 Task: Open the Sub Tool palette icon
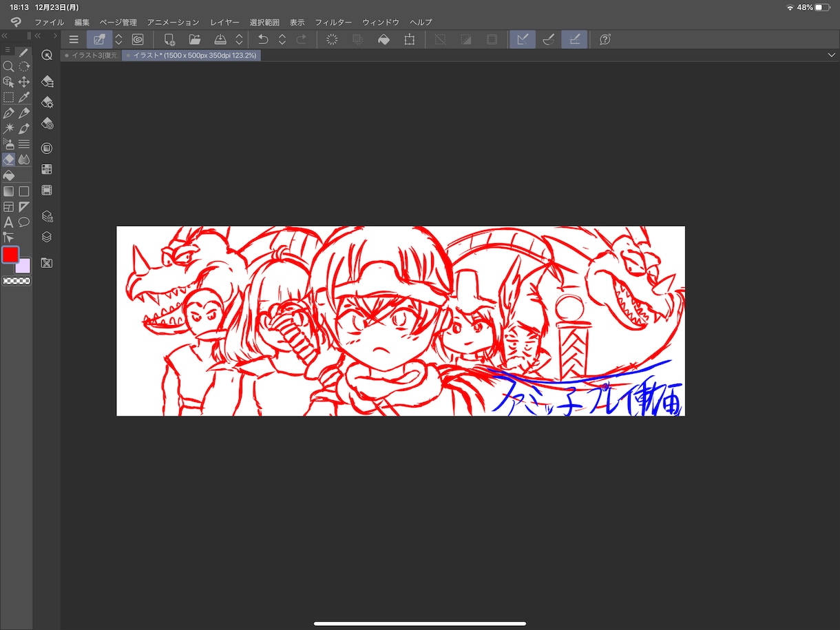pos(47,81)
